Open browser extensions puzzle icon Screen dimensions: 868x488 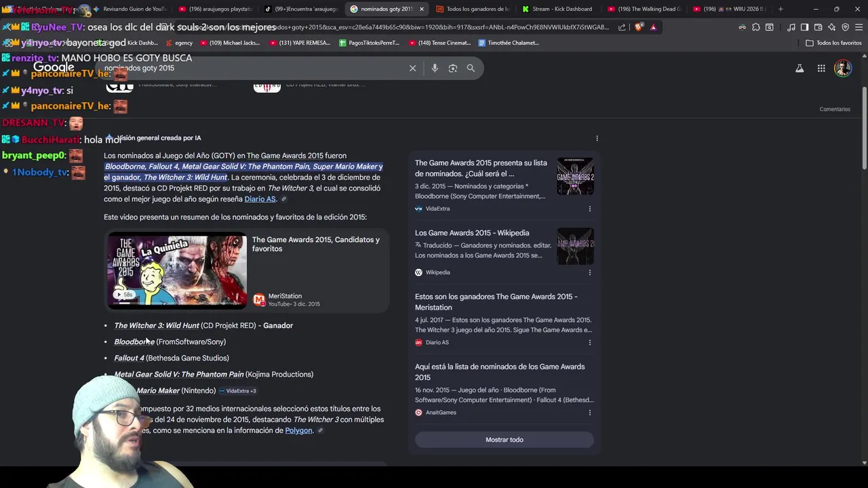pos(755,27)
